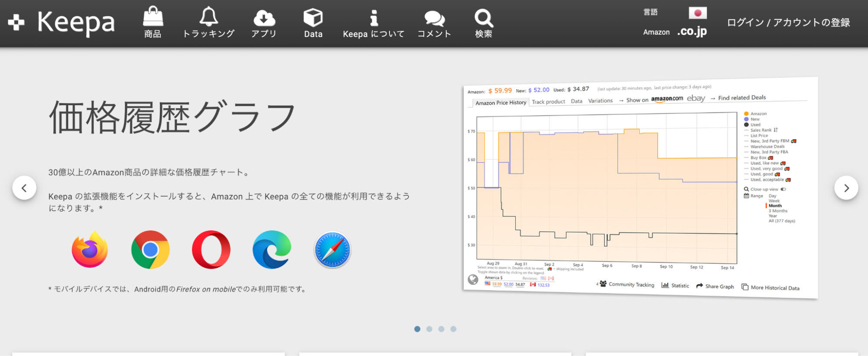Image resolution: width=868 pixels, height=356 pixels.
Task: Click Amazon Price History tab in graph
Action: click(x=501, y=103)
